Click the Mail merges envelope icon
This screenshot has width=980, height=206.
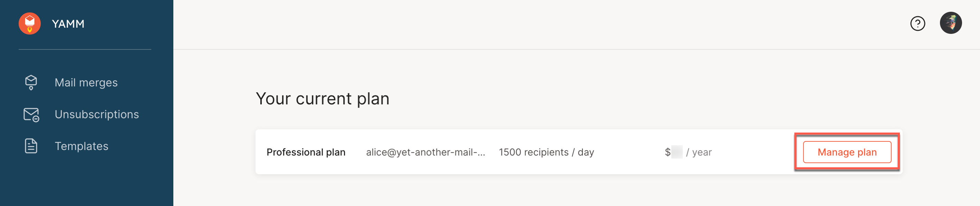pyautogui.click(x=31, y=82)
